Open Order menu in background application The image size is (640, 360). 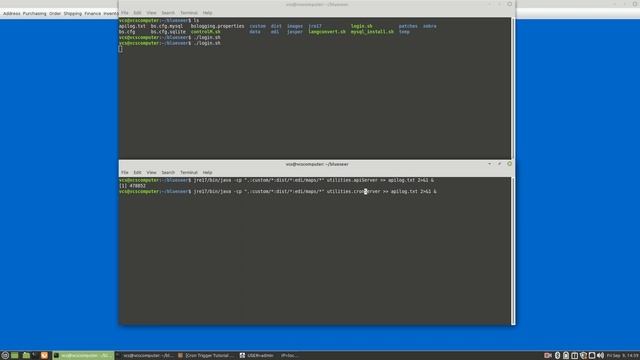(x=55, y=13)
